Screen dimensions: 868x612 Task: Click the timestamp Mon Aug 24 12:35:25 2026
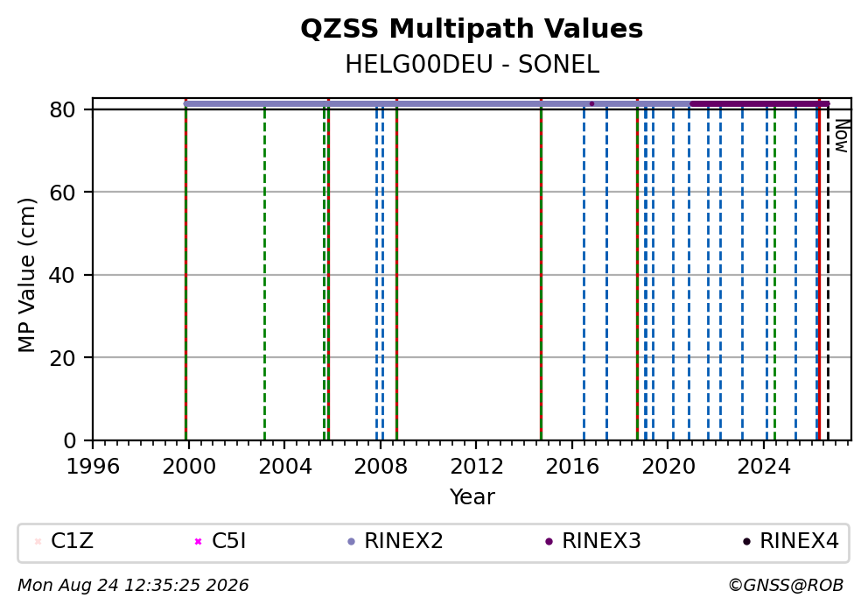(x=133, y=586)
